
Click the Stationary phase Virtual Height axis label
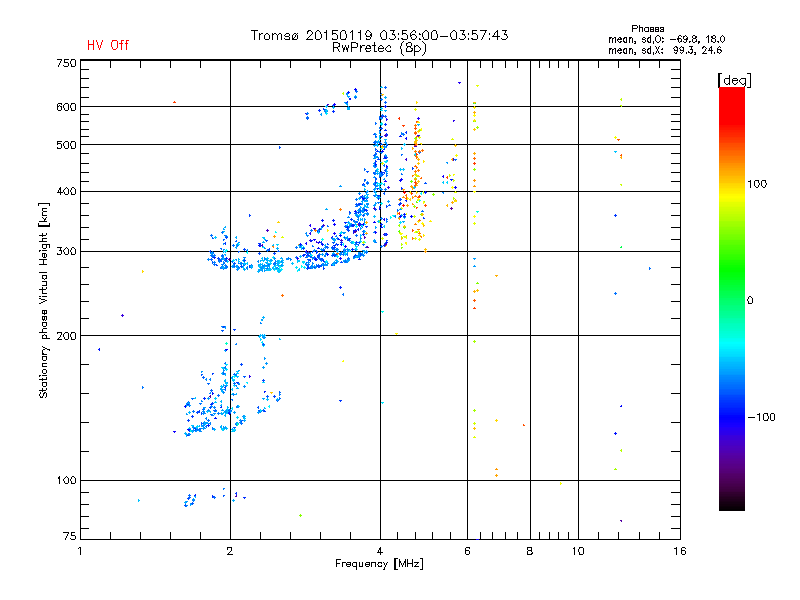pos(44,300)
